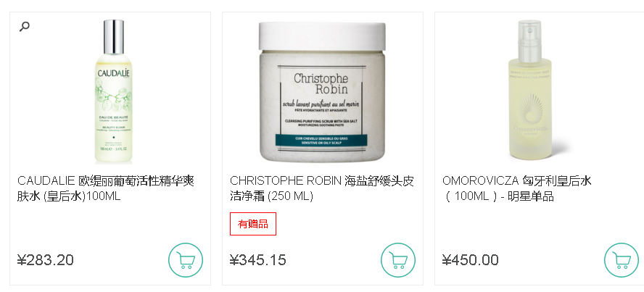Click the ¥345.15 price
644x292 pixels.
point(258,260)
